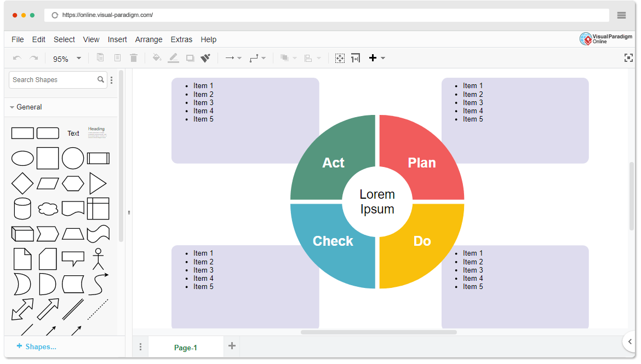The image size is (641, 364).
Task: Select the Heading text shape
Action: [x=97, y=132]
